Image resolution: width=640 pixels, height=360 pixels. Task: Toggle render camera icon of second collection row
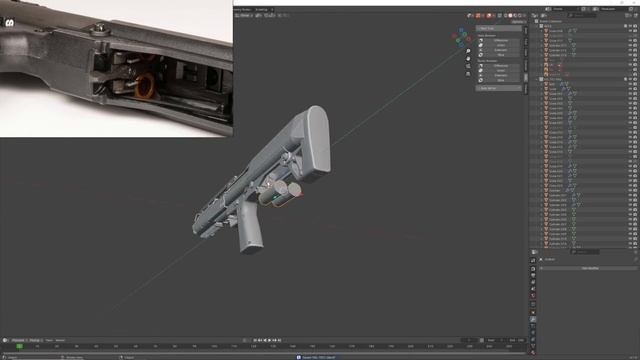click(636, 79)
